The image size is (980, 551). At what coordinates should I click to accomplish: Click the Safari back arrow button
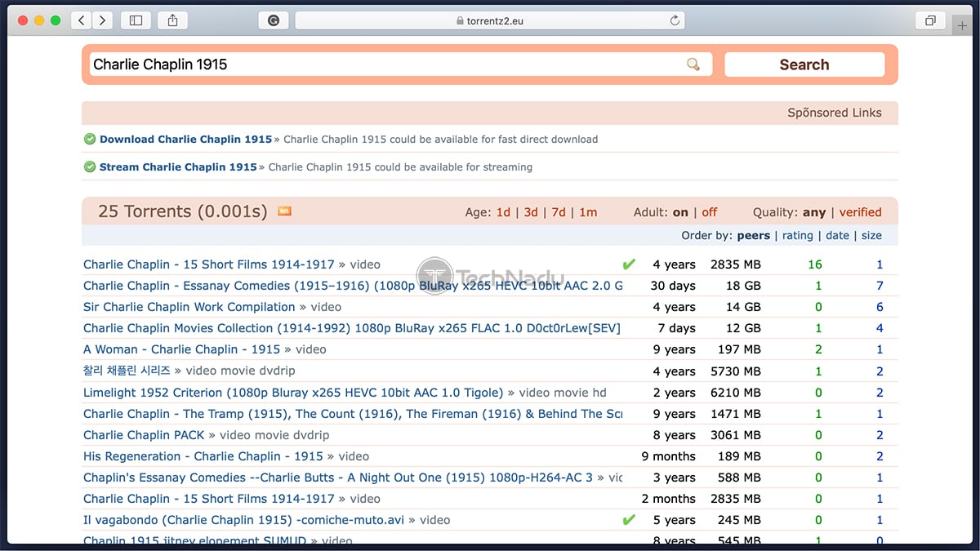82,21
